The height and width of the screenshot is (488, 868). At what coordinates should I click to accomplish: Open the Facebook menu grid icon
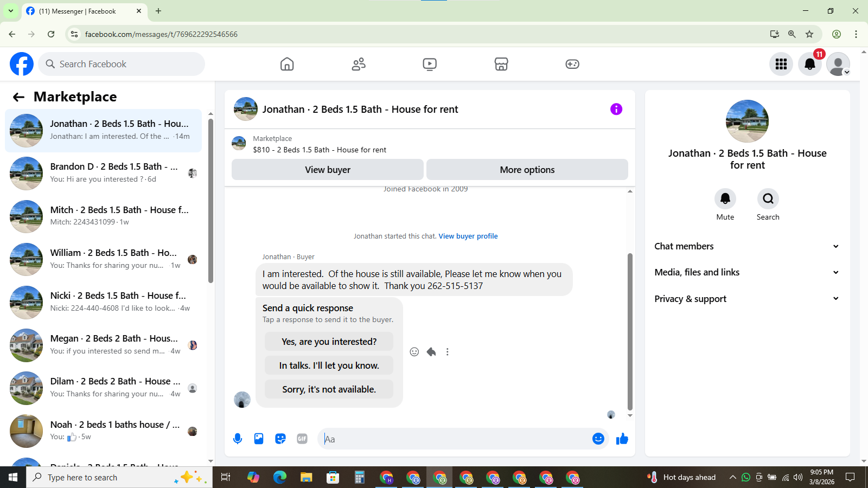[781, 64]
